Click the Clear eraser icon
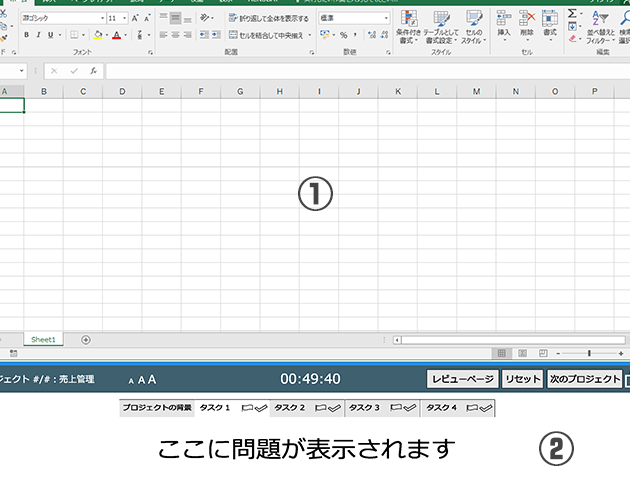 coord(573,39)
